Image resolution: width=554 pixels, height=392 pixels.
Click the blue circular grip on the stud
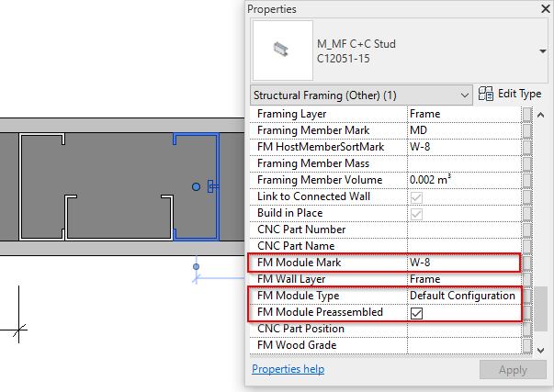196,186
